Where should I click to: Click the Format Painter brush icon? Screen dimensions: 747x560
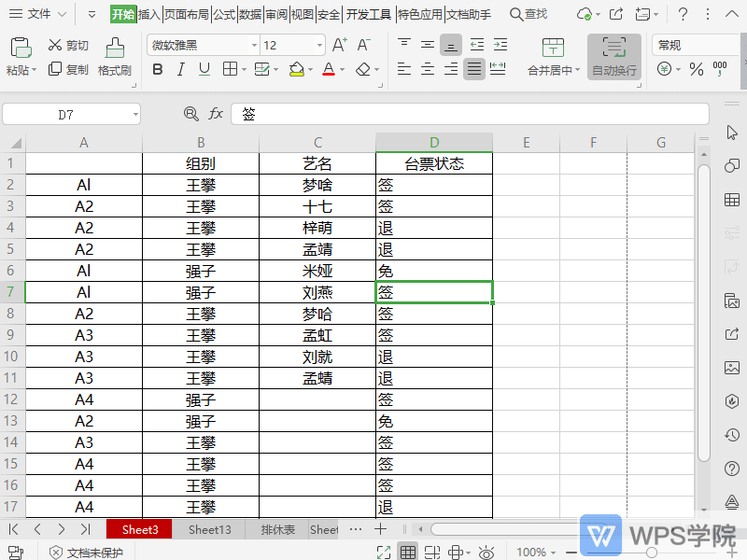click(x=115, y=48)
